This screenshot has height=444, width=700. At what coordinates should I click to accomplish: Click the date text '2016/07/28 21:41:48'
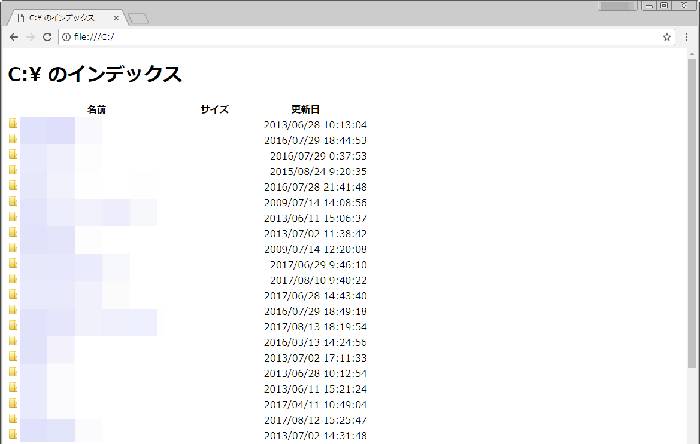pyautogui.click(x=315, y=187)
